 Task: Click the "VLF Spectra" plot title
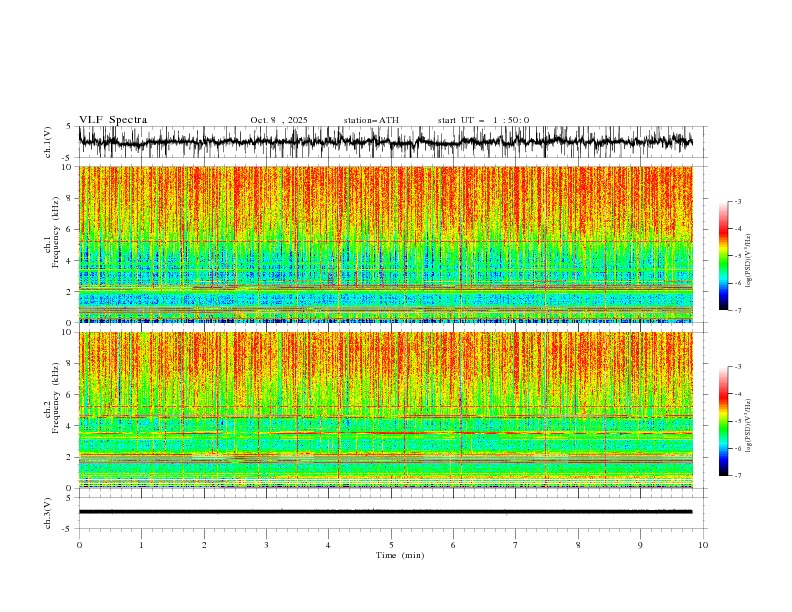(113, 120)
